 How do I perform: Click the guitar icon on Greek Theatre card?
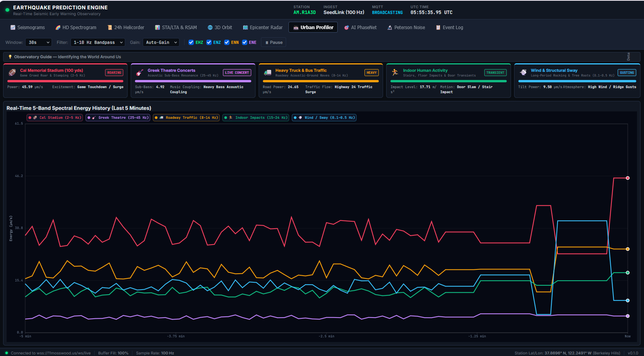[140, 73]
